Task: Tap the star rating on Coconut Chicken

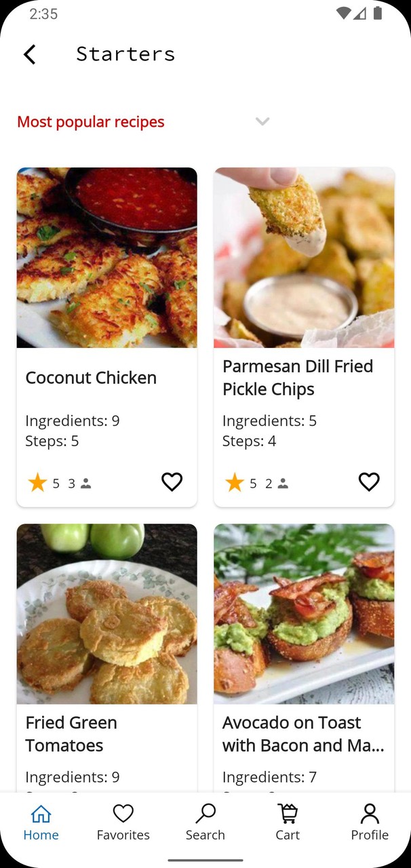Action: 38,482
